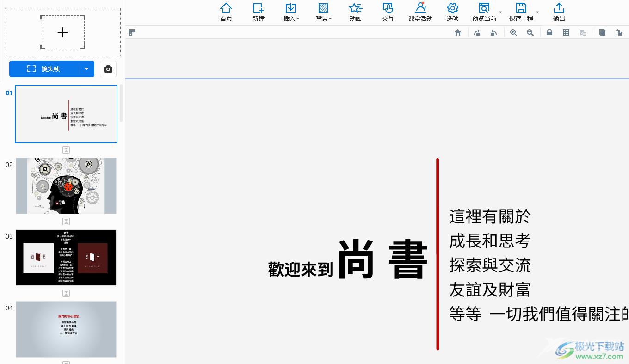Open 课堂活动 classroom activities

pyautogui.click(x=420, y=12)
